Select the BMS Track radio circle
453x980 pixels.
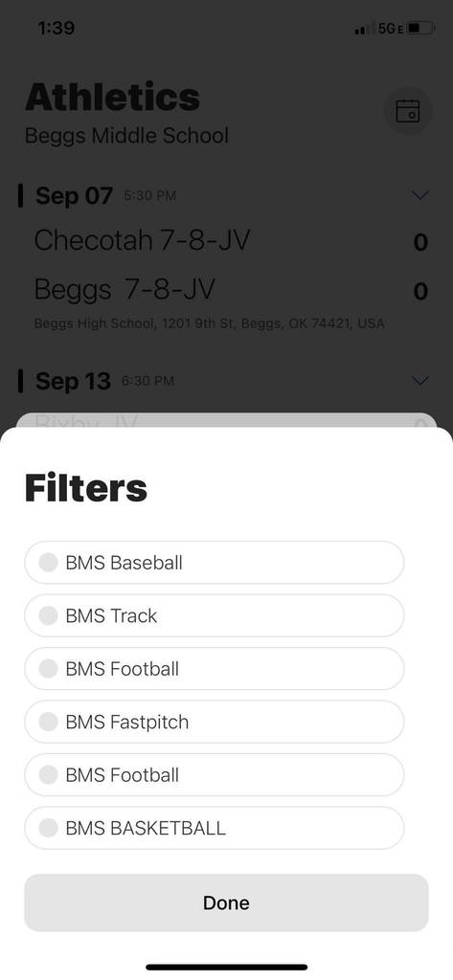48,615
